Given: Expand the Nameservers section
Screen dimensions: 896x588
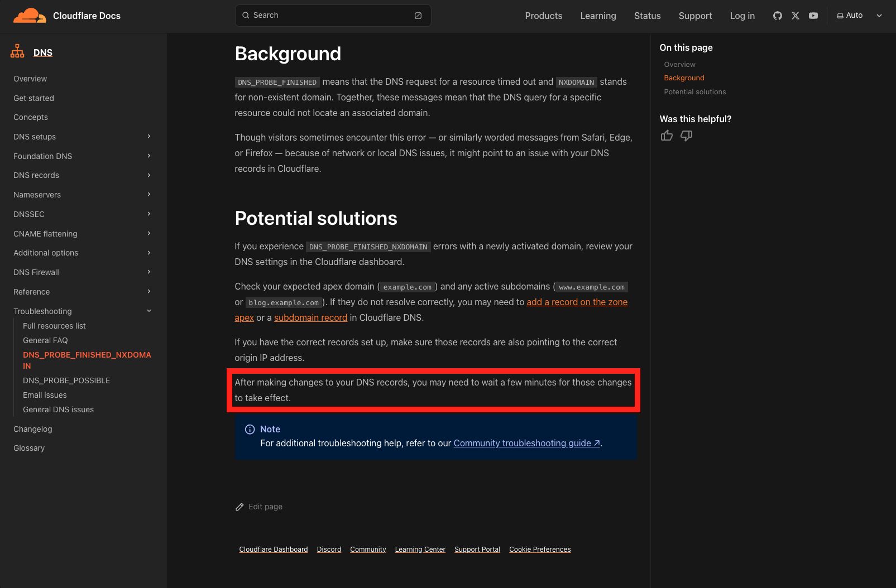Looking at the screenshot, I should (149, 195).
